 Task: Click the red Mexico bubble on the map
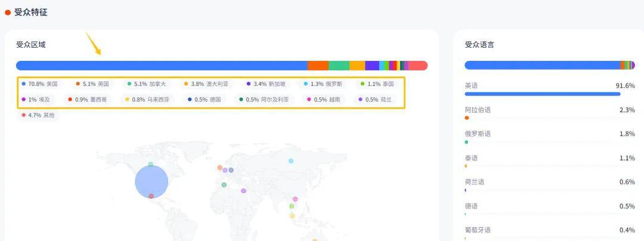click(151, 196)
